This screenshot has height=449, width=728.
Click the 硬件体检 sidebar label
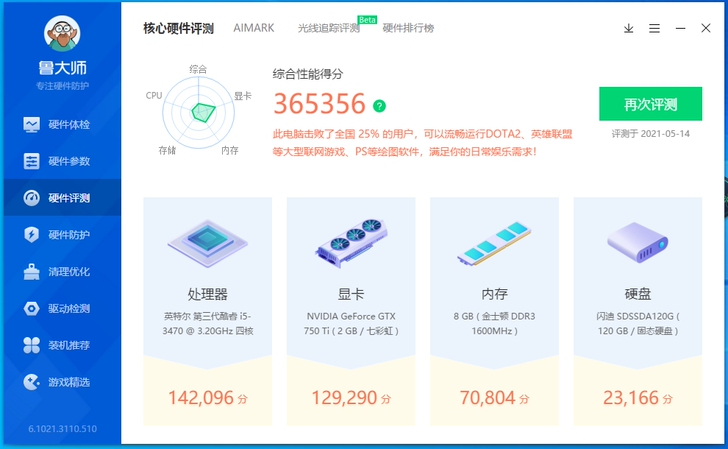pos(69,124)
